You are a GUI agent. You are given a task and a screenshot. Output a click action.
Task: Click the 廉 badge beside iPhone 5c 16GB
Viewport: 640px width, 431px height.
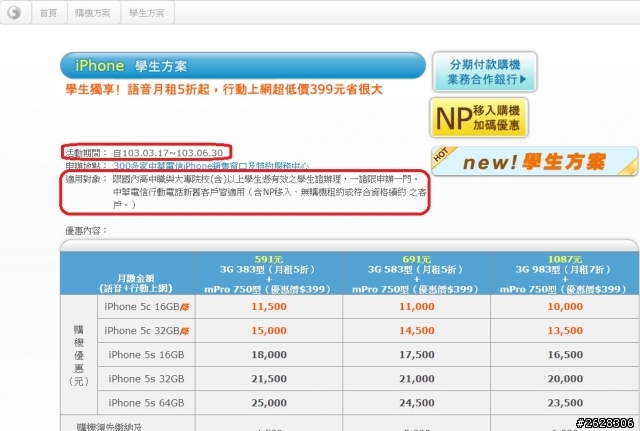[x=184, y=307]
